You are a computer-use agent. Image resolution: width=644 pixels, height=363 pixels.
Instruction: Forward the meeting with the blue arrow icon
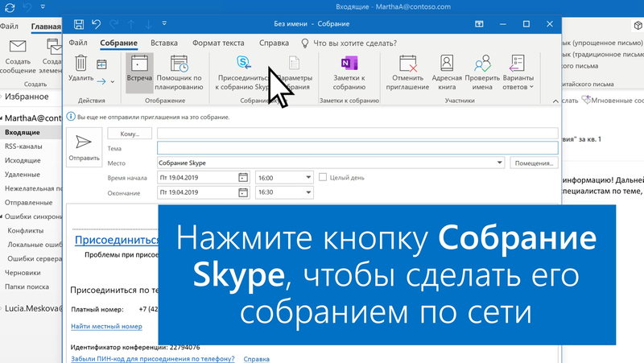coord(101,81)
